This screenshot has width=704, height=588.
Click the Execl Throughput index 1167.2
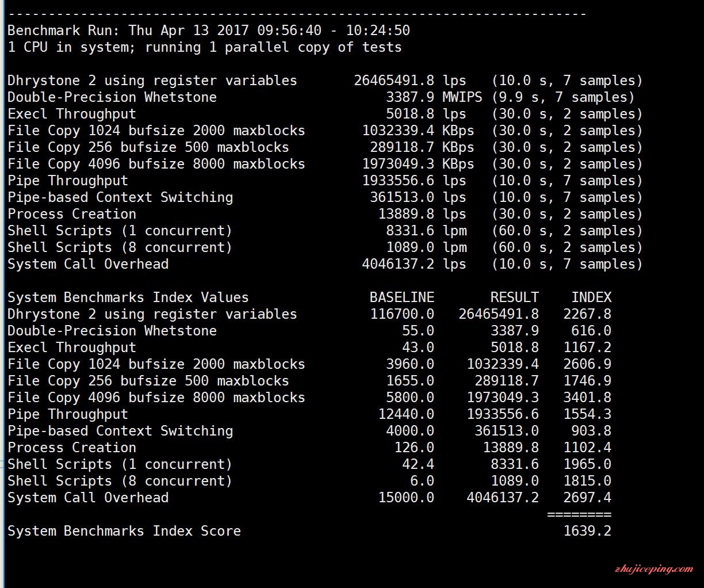click(588, 348)
